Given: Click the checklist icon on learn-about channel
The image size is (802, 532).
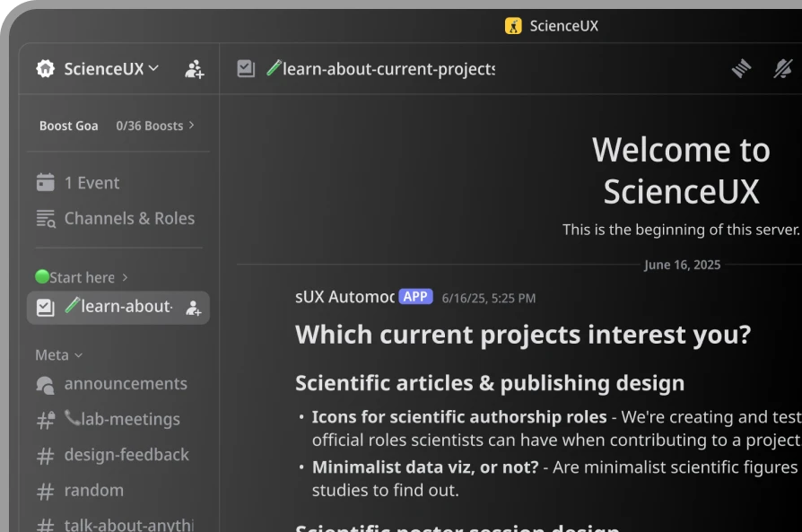Looking at the screenshot, I should 46,308.
